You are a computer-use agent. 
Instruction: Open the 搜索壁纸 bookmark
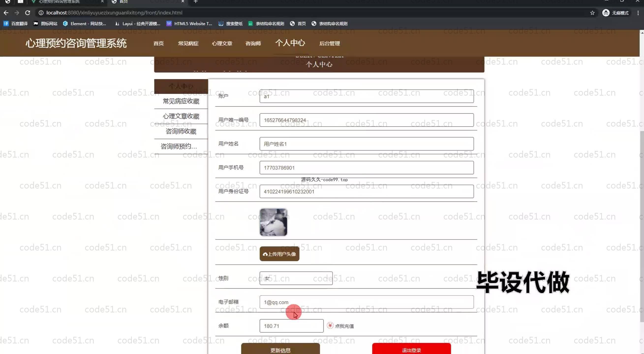230,24
